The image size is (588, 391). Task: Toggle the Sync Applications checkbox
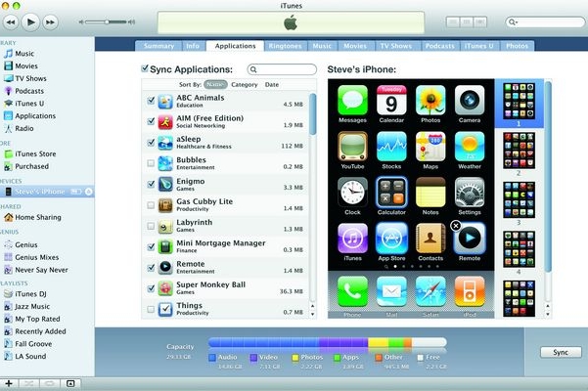pyautogui.click(x=145, y=68)
